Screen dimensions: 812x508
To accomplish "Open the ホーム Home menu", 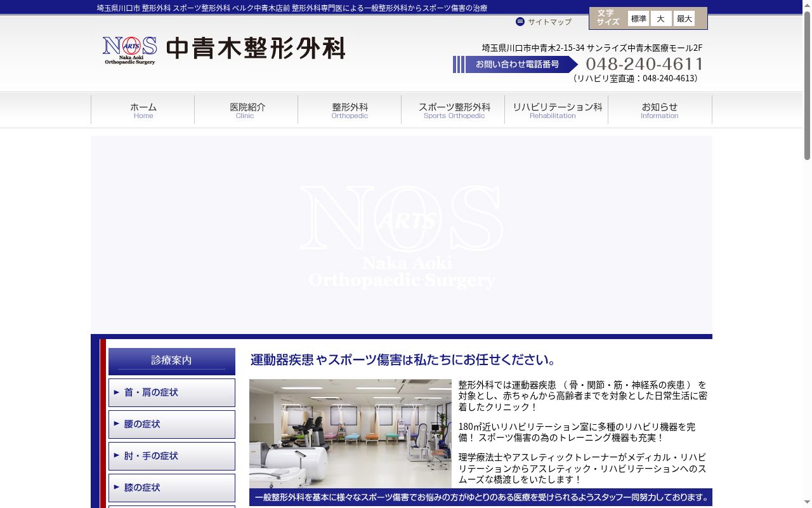I will (x=143, y=110).
